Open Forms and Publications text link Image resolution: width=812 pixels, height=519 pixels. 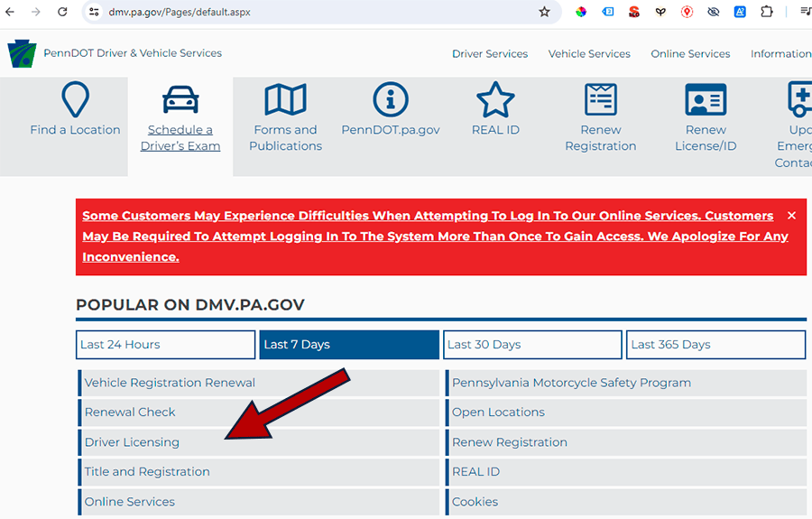(285, 138)
